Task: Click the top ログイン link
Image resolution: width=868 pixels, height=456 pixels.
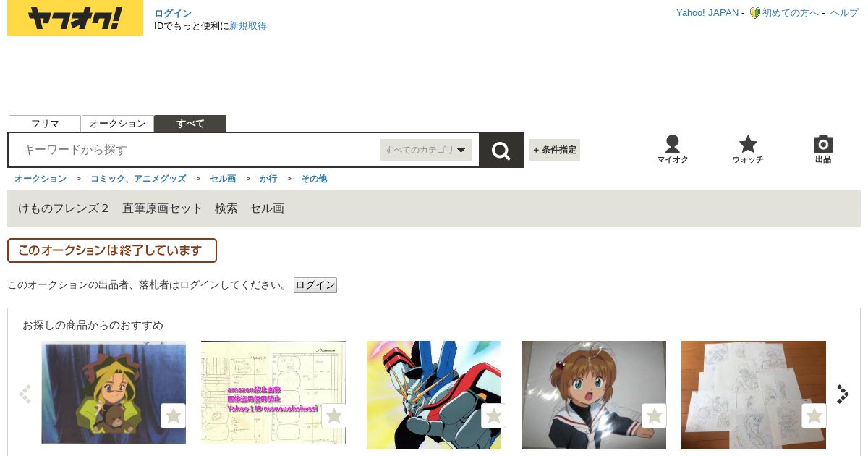Action: tap(173, 13)
